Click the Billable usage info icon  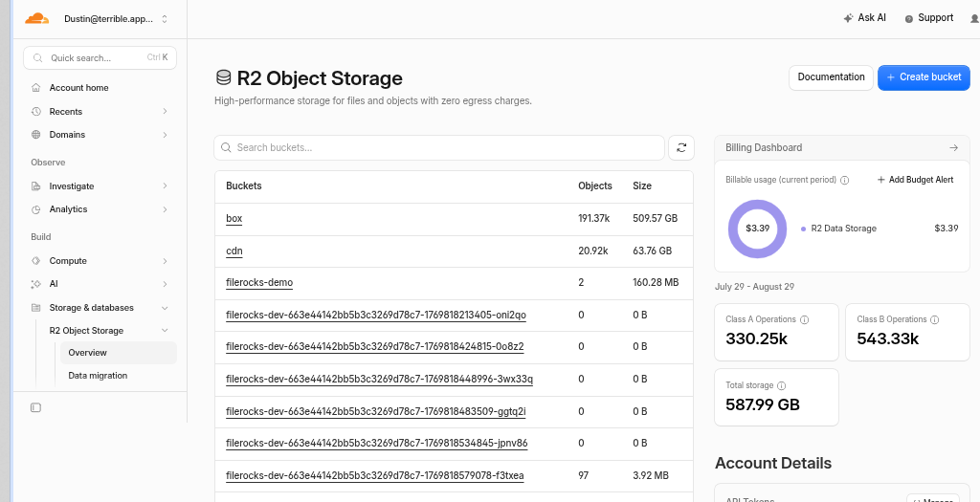pos(844,180)
